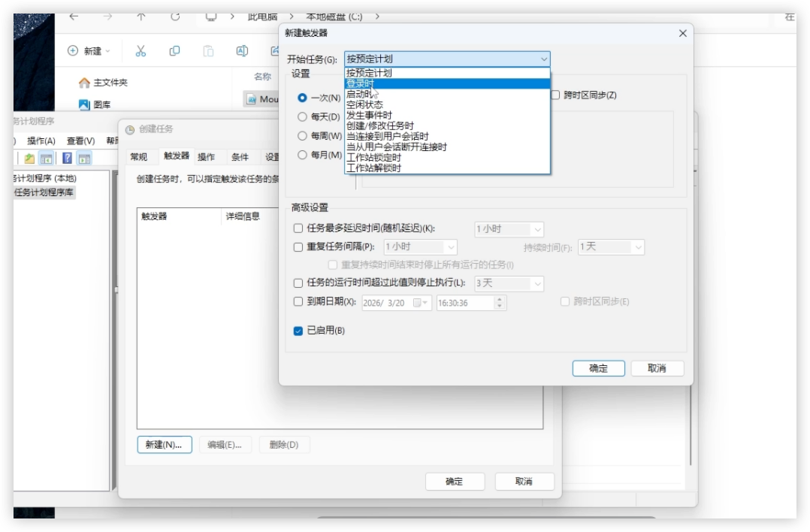This screenshot has width=810, height=532.
Task: Click 确定 in the 新建触发器 dialog
Action: pyautogui.click(x=598, y=368)
